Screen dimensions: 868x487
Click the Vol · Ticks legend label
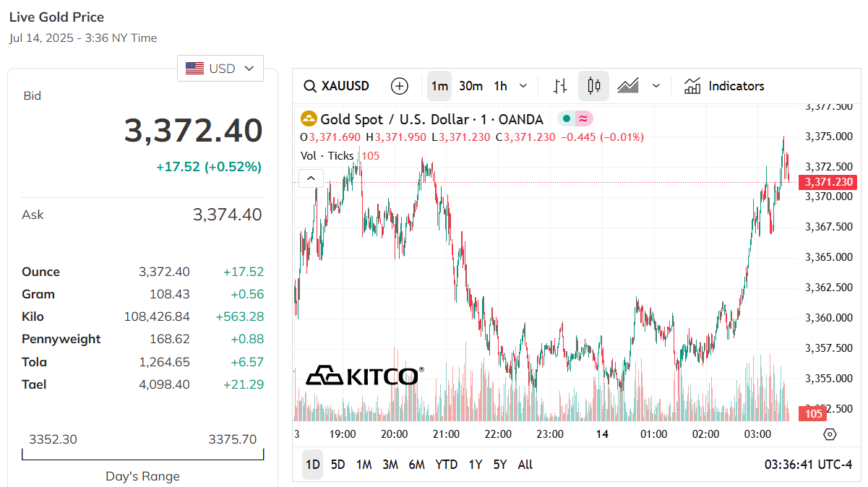(327, 155)
